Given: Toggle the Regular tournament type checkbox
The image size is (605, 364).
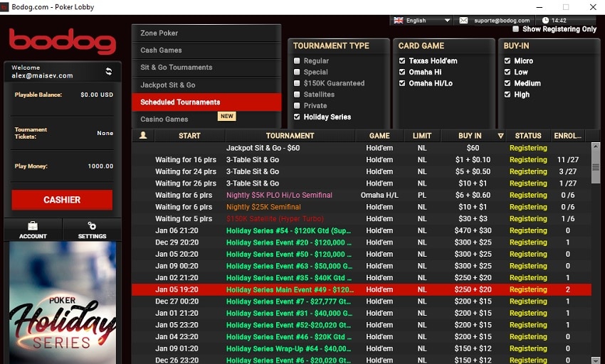Looking at the screenshot, I should [x=297, y=60].
